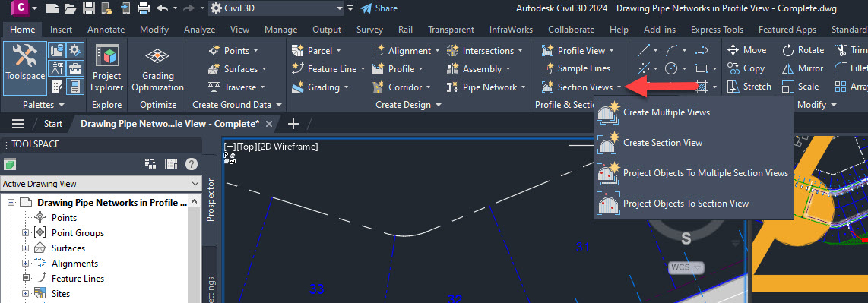Viewport: 868px width, 303px height.
Task: Launch Grading Optimization tool
Action: click(x=158, y=68)
